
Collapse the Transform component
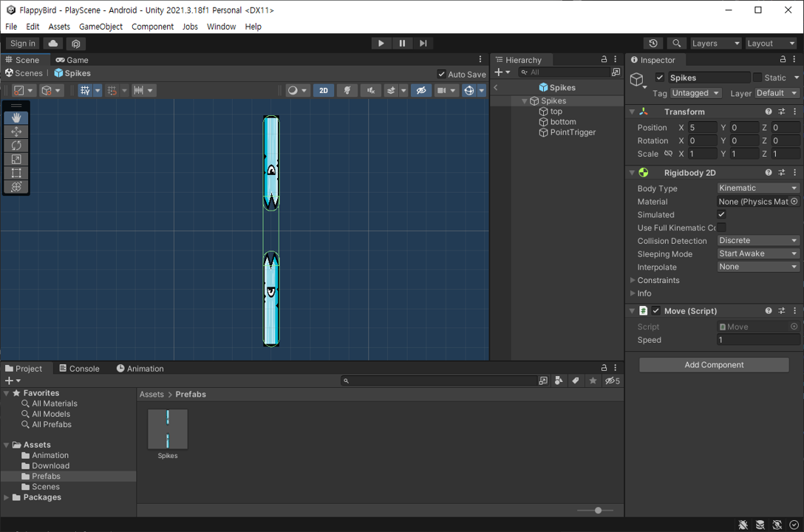click(633, 112)
